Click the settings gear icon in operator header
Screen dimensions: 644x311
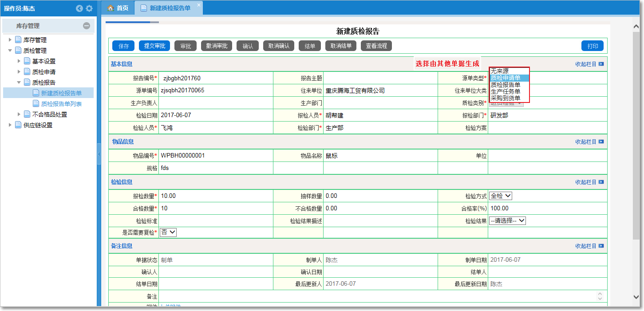pyautogui.click(x=89, y=8)
